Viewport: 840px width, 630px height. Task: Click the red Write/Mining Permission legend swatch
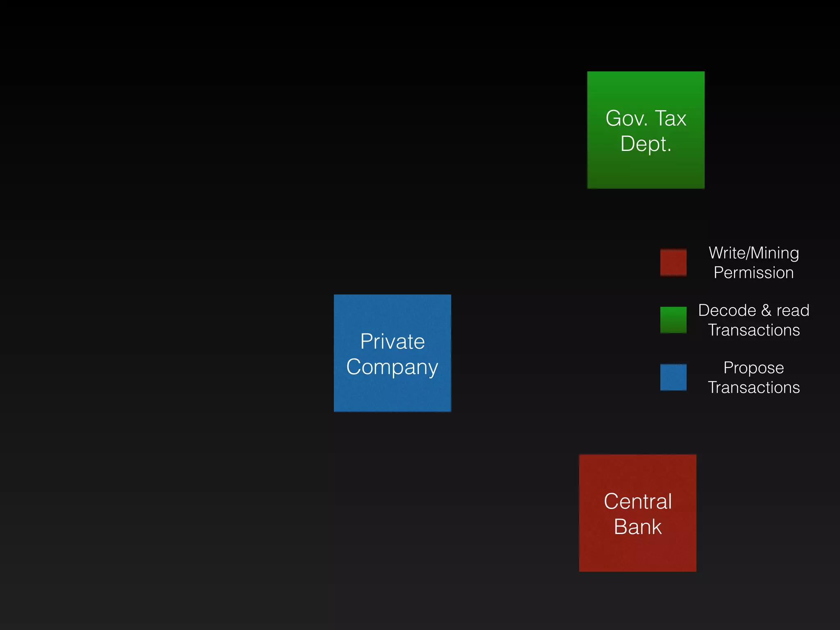(x=673, y=262)
